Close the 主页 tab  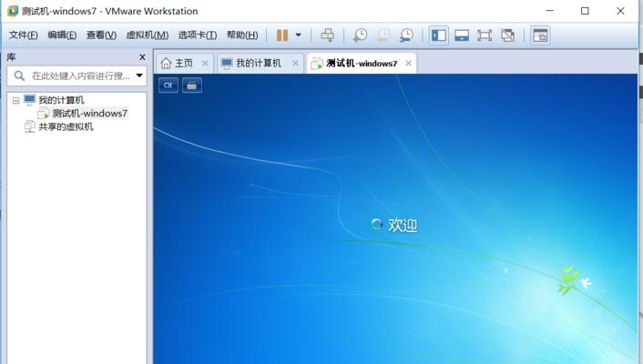pos(205,63)
